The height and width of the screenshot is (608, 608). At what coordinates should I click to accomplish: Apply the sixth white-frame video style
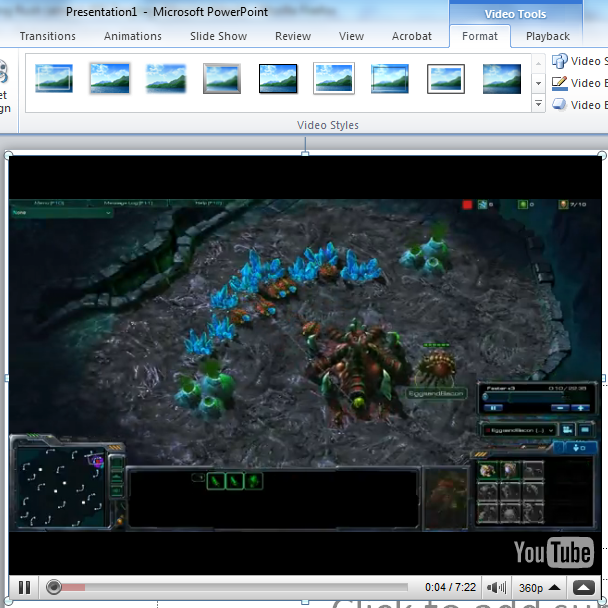point(334,79)
